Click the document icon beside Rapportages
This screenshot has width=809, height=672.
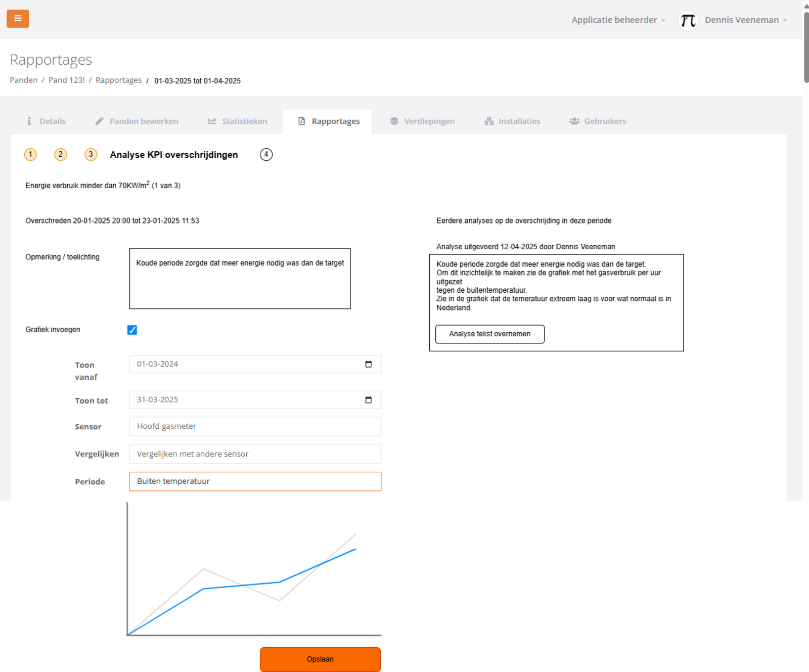(302, 121)
